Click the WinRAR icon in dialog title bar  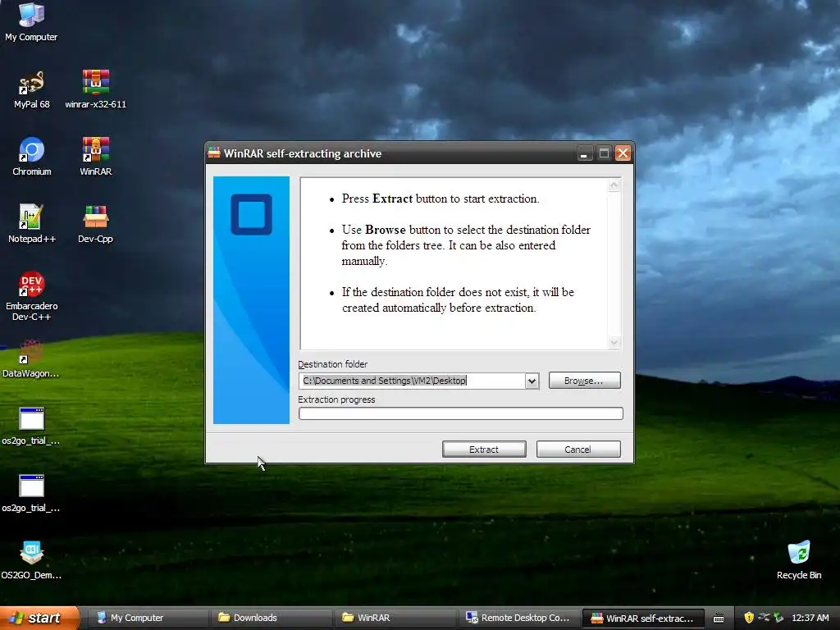click(x=214, y=153)
